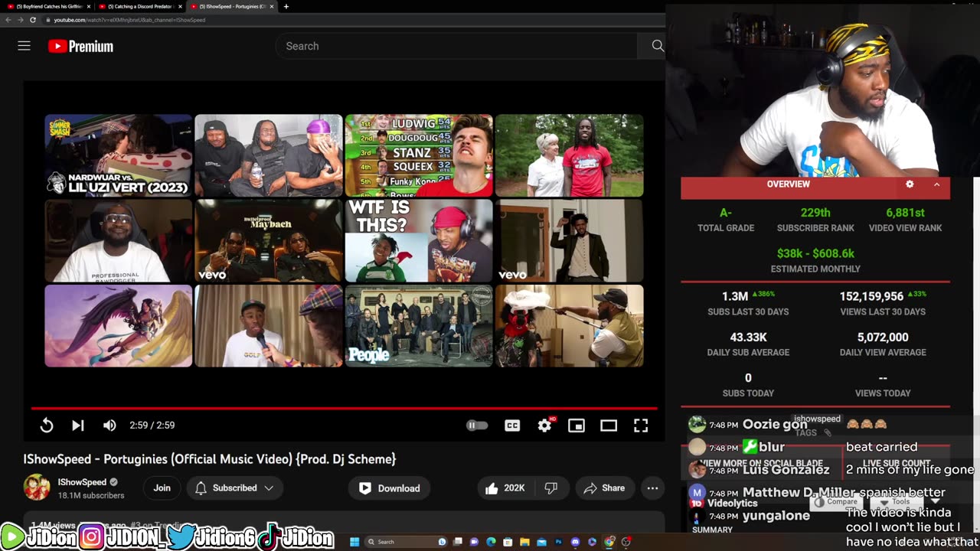Share the video via Share button
Screen dimensions: 980x551
point(605,488)
